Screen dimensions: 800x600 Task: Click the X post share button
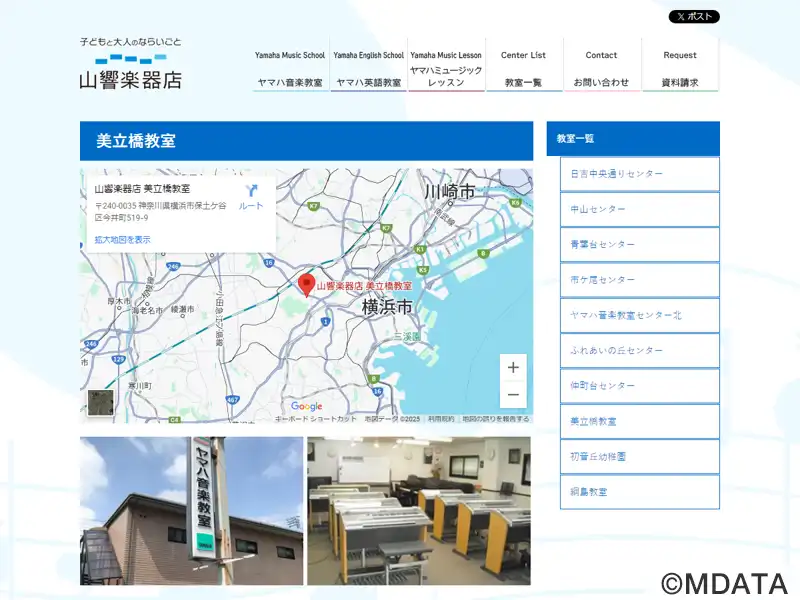694,16
